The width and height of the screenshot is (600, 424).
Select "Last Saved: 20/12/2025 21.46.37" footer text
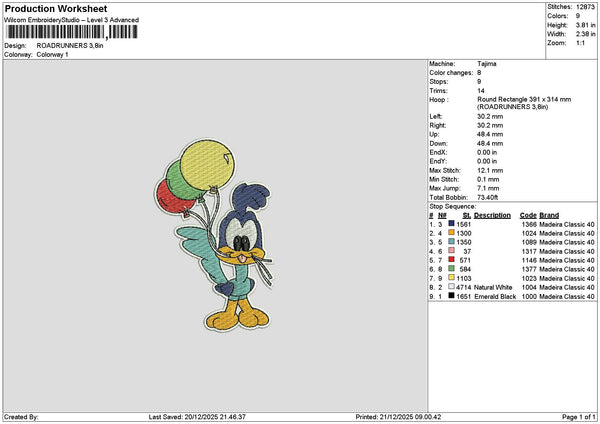(197, 417)
